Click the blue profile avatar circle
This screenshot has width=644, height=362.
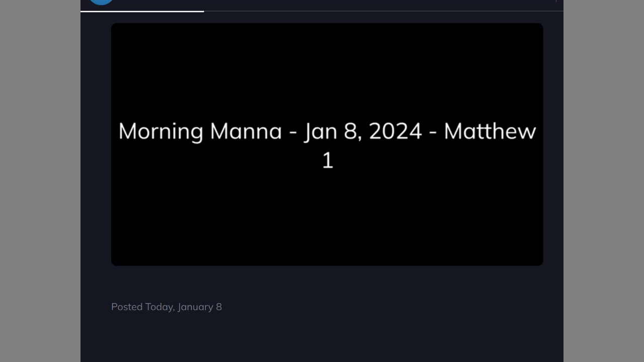click(x=101, y=2)
